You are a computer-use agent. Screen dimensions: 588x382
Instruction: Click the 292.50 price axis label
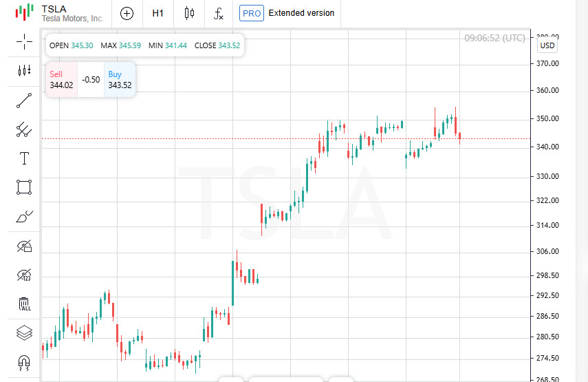click(x=547, y=295)
